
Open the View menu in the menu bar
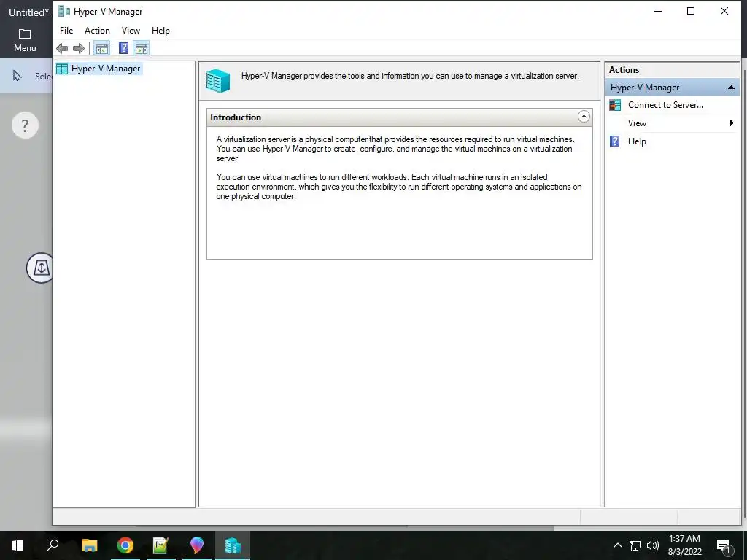[131, 31]
